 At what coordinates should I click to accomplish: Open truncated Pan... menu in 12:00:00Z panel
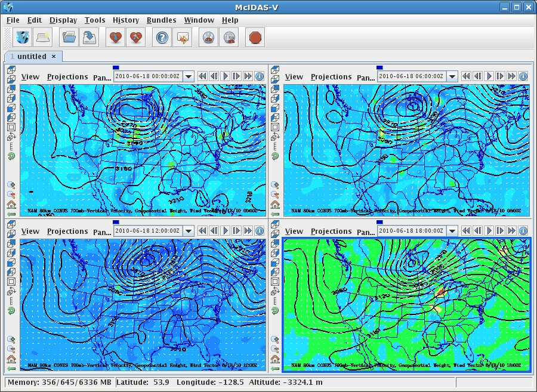click(x=102, y=232)
